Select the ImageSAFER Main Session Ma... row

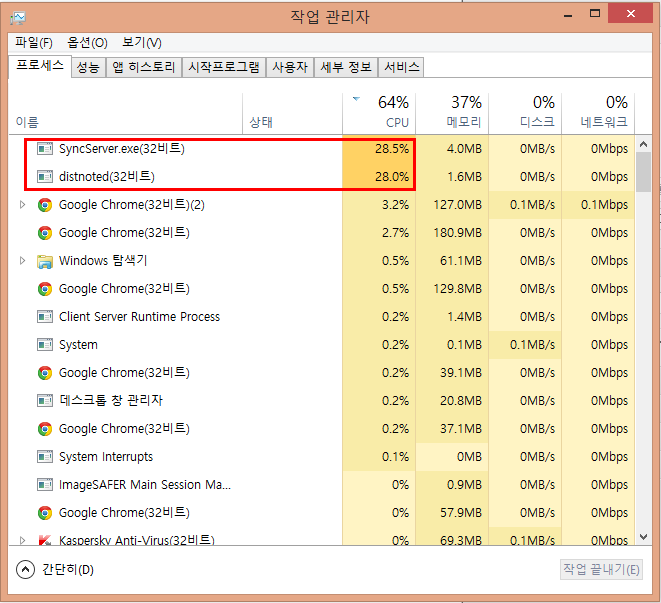point(321,485)
